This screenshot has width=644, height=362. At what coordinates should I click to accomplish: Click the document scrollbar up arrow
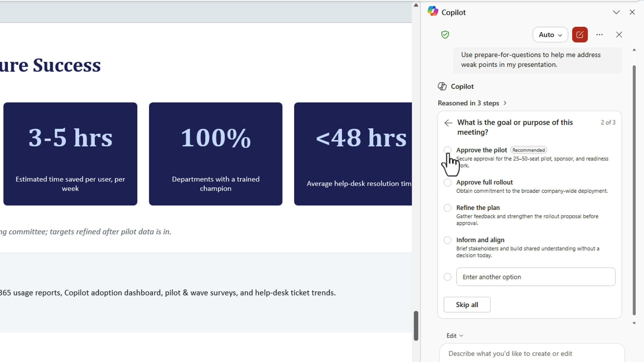(416, 5)
